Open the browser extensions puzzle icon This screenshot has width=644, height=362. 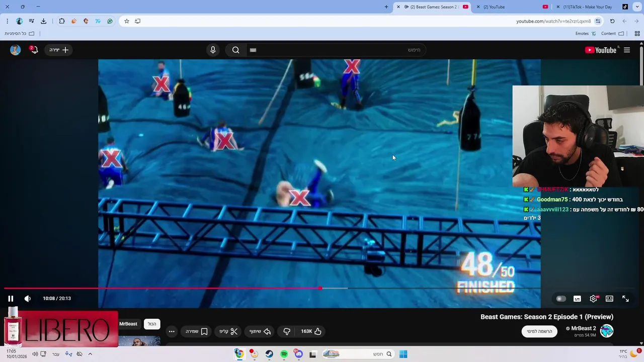click(61, 21)
